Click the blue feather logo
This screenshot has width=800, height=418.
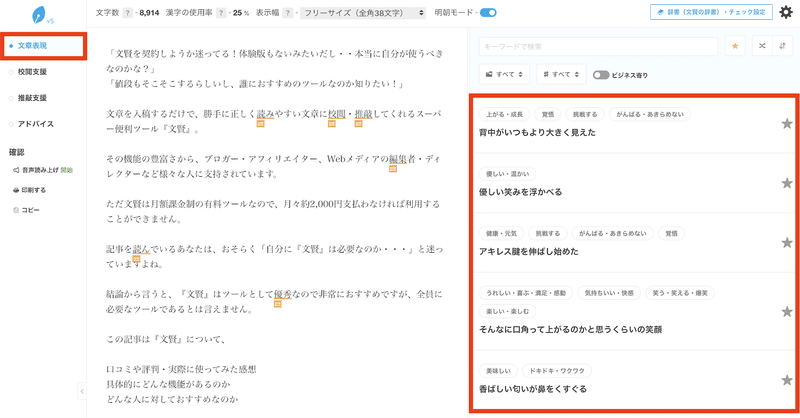pyautogui.click(x=39, y=15)
